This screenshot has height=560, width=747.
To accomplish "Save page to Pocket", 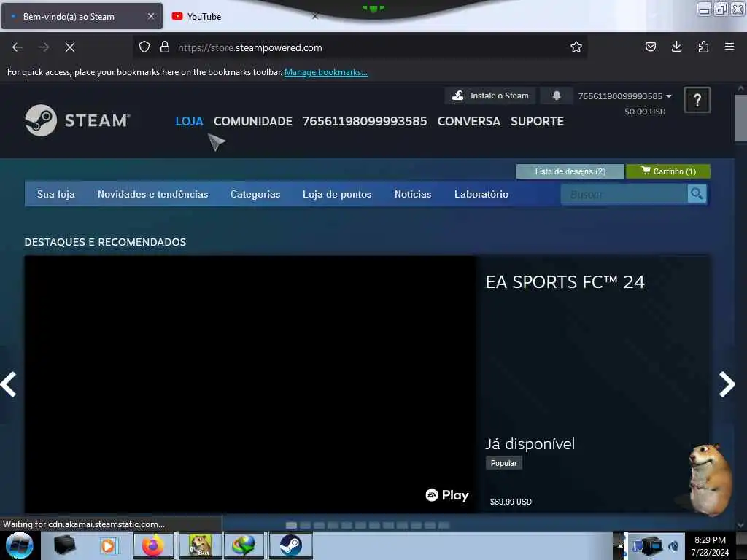I will coord(650,47).
